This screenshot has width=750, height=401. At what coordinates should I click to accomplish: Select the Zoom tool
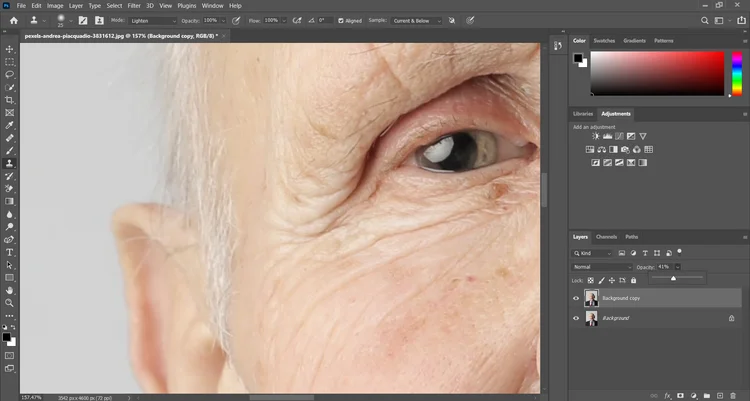tap(10, 302)
